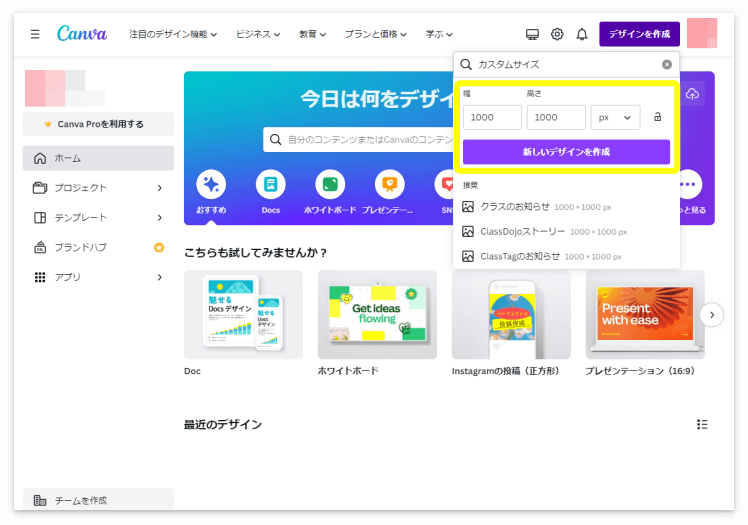The width and height of the screenshot is (748, 525).
Task: Clear the カスタムサイズ search with X
Action: 667,64
